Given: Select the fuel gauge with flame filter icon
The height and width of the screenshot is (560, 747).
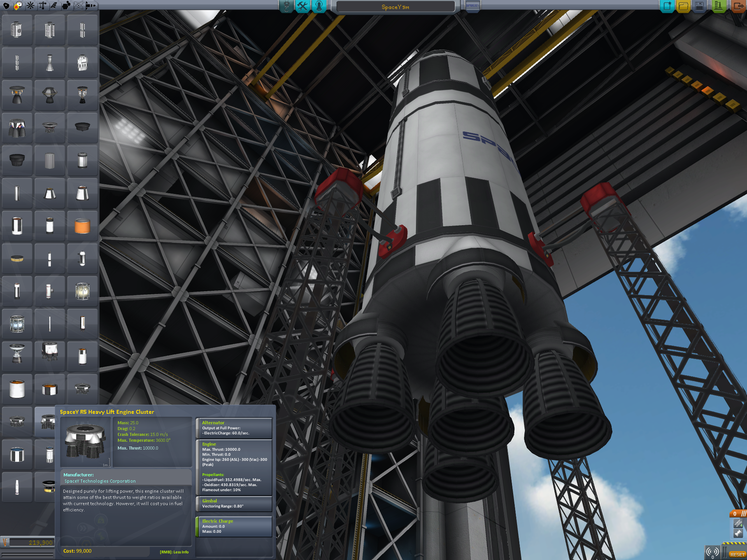Looking at the screenshot, I should pyautogui.click(x=18, y=5).
